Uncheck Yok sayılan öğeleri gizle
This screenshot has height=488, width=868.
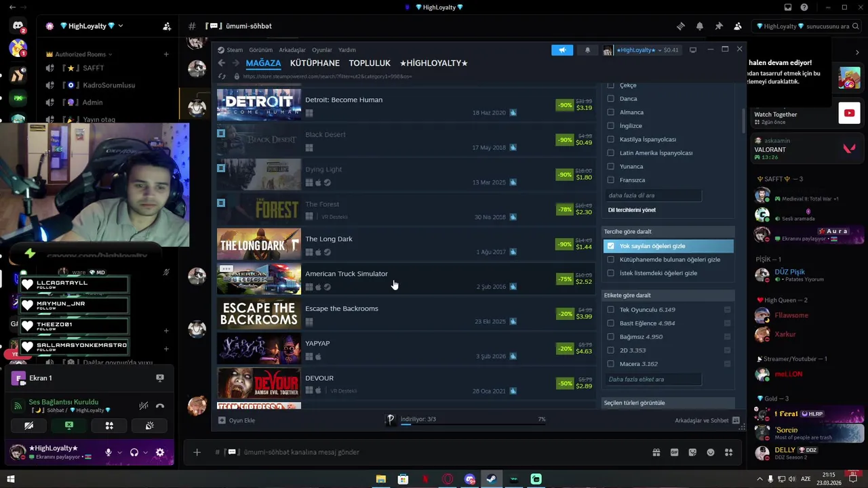[610, 246]
